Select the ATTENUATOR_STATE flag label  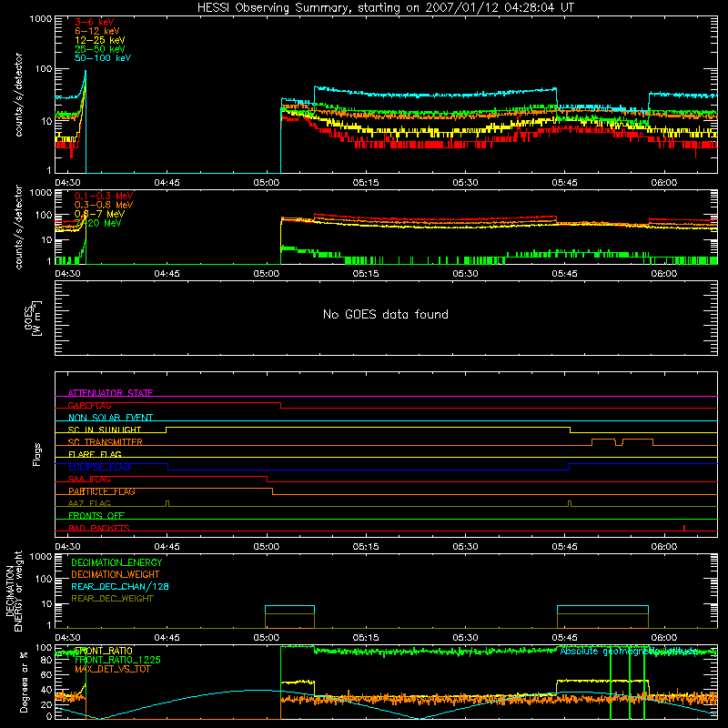[110, 393]
